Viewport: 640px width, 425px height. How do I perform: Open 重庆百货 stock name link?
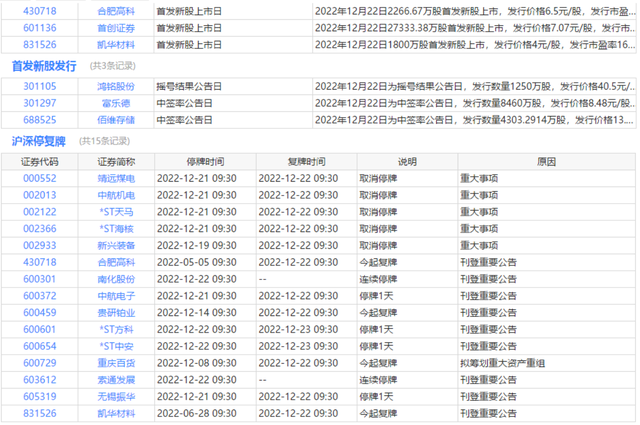coord(116,363)
